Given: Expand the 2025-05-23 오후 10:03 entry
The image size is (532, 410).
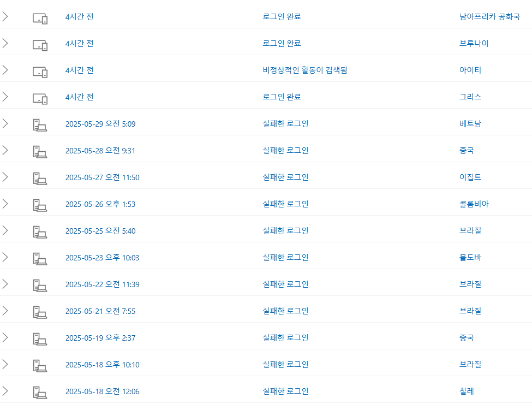Looking at the screenshot, I should pos(5,257).
